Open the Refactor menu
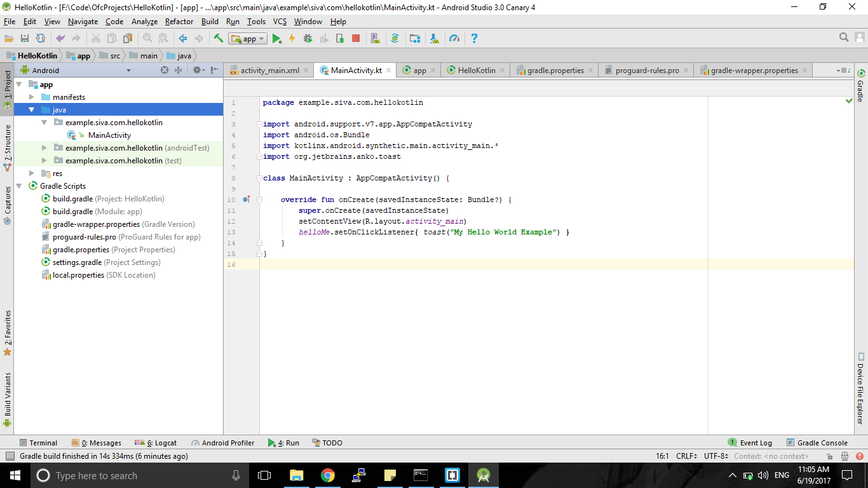 pos(179,22)
